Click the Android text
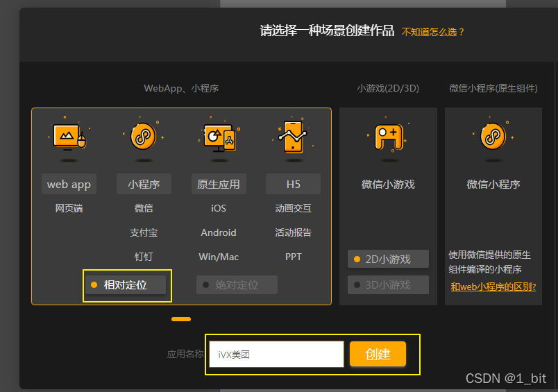This screenshot has width=558, height=392. click(x=219, y=232)
